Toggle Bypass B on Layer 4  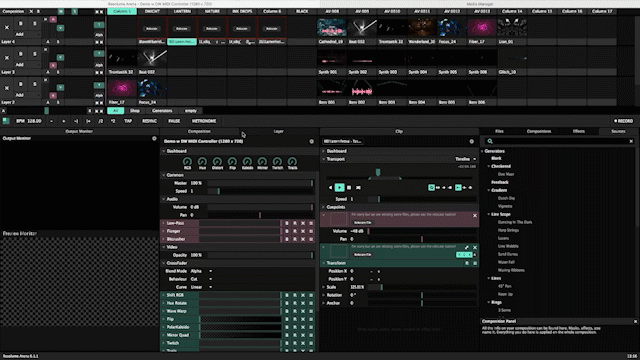click(21, 24)
